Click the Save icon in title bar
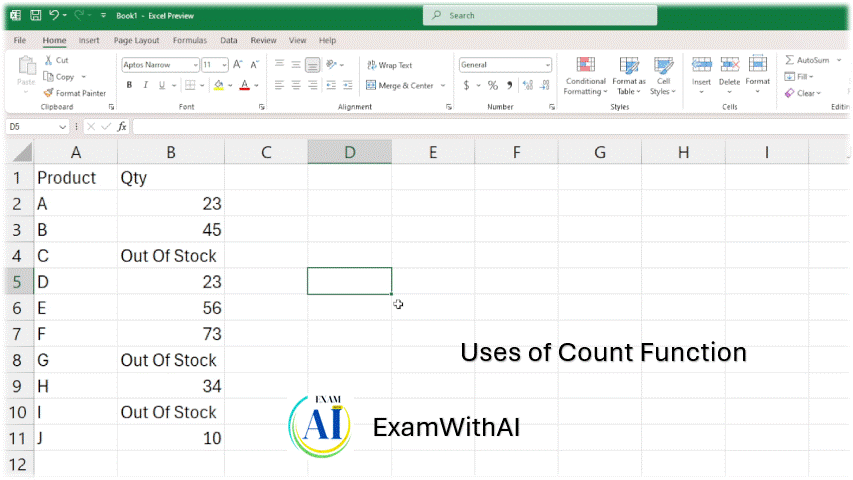Screen dimensions: 853x480 coord(35,15)
